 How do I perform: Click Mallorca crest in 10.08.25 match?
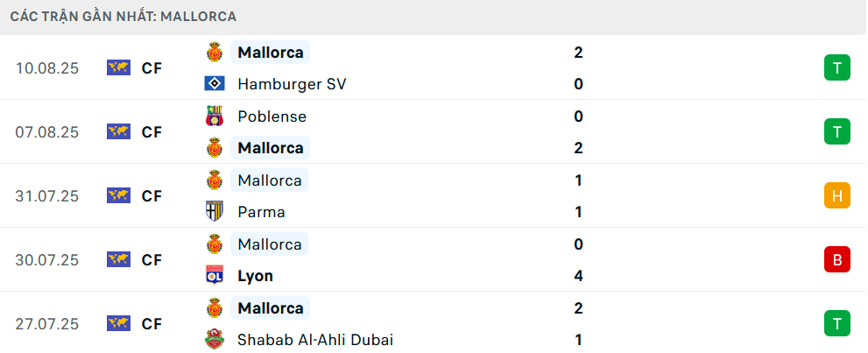pyautogui.click(x=214, y=53)
